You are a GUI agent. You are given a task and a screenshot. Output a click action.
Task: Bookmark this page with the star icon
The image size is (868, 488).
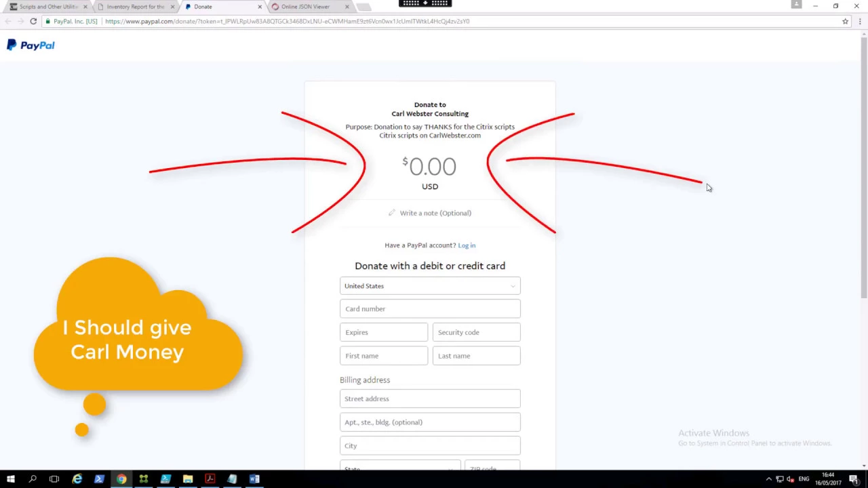pos(845,21)
